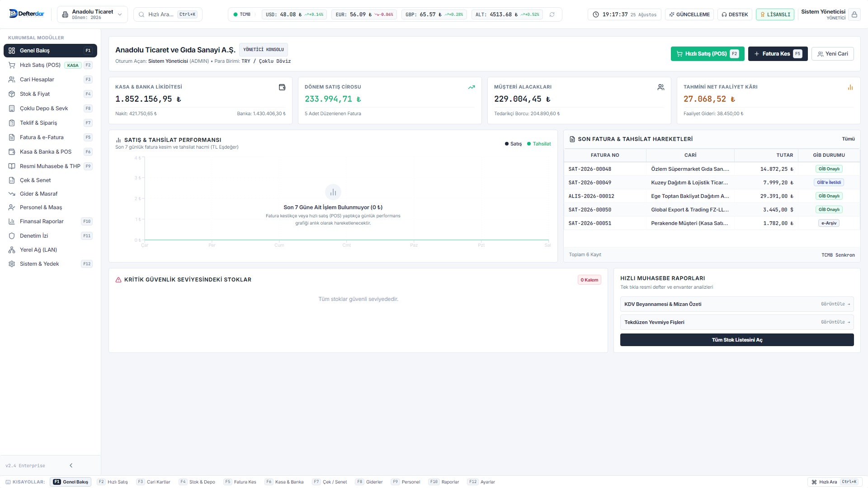The image size is (868, 488).
Task: Click the Fatura Kes button
Action: [x=778, y=54]
